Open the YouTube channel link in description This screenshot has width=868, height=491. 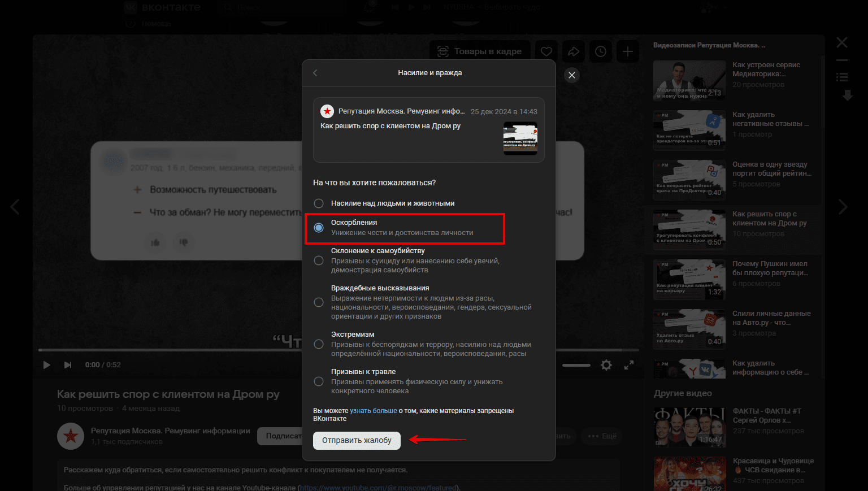pyautogui.click(x=379, y=488)
